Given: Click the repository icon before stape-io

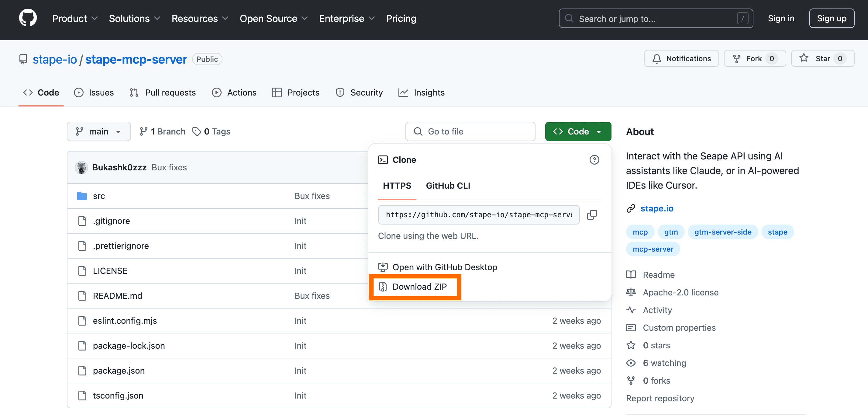Looking at the screenshot, I should (23, 59).
